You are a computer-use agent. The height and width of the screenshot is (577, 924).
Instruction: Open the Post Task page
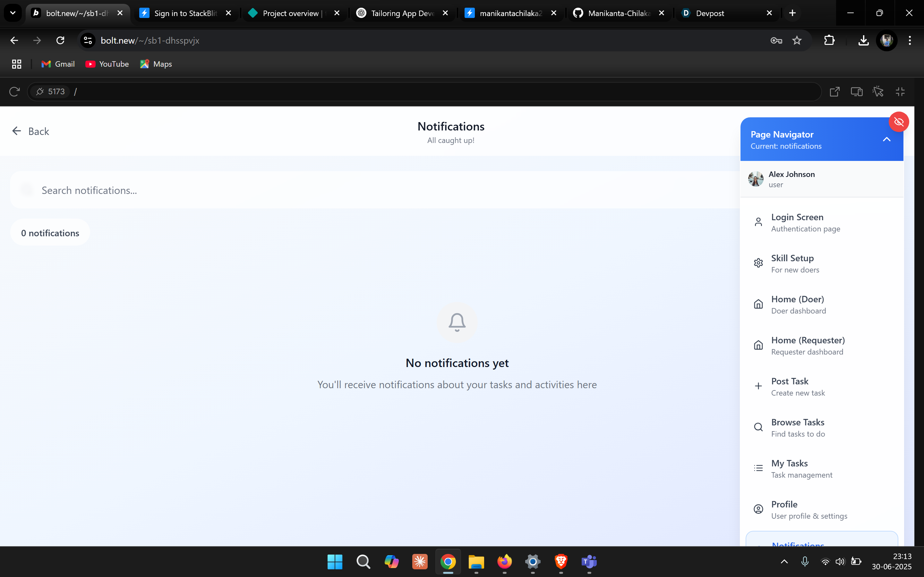click(x=790, y=387)
